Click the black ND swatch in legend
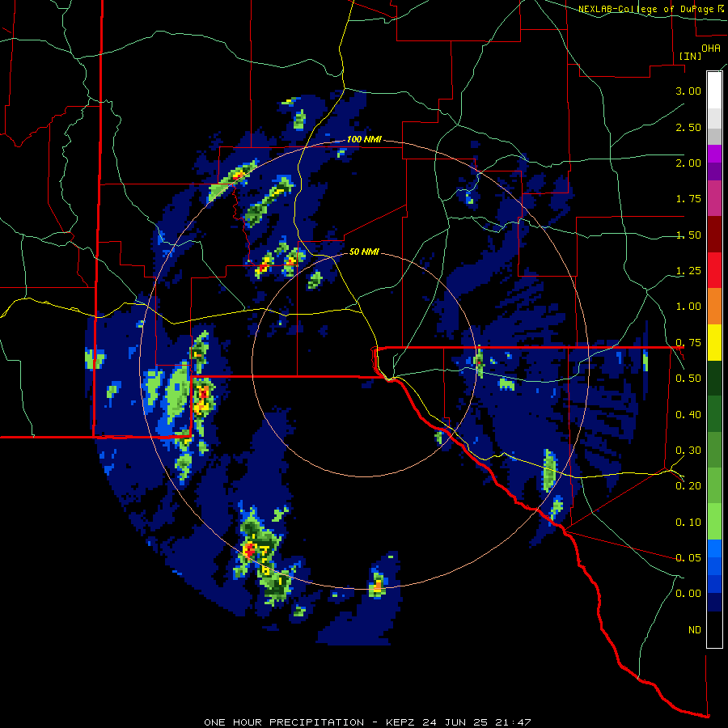 714,629
